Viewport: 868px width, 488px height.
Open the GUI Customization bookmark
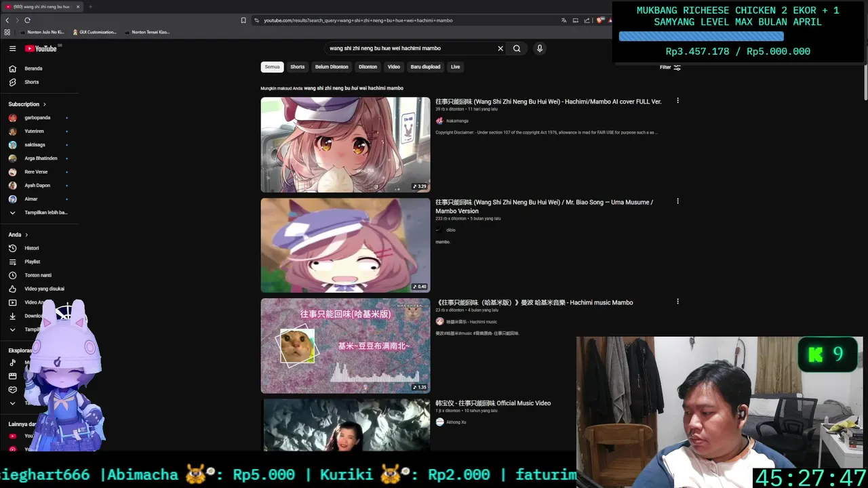[x=94, y=32]
